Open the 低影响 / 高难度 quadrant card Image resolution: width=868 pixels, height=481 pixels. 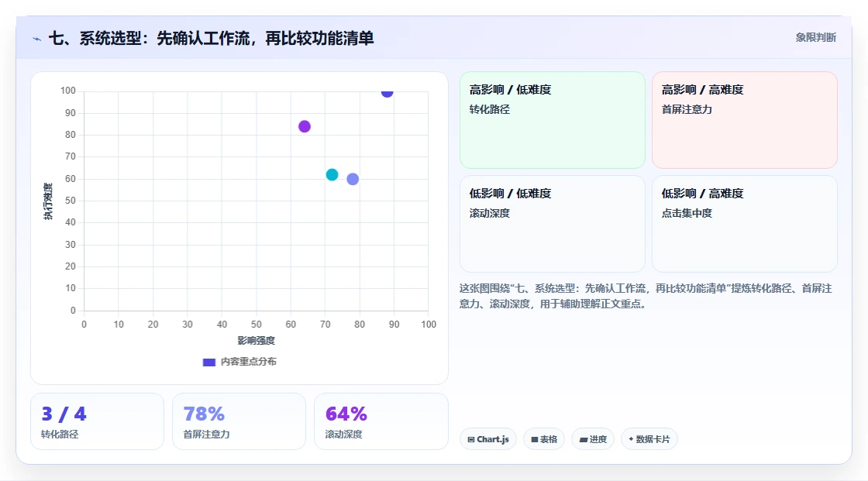[x=744, y=224]
